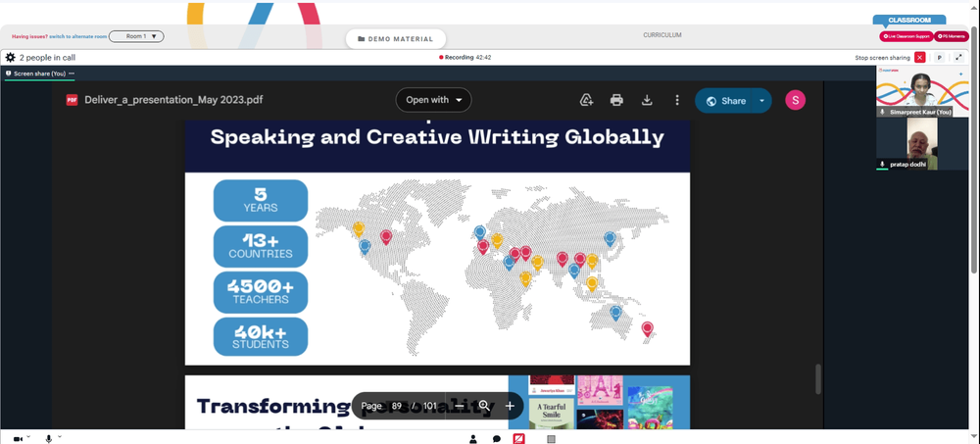This screenshot has height=444, width=980.
Task: Zoom in with the plus button
Action: pyautogui.click(x=510, y=406)
